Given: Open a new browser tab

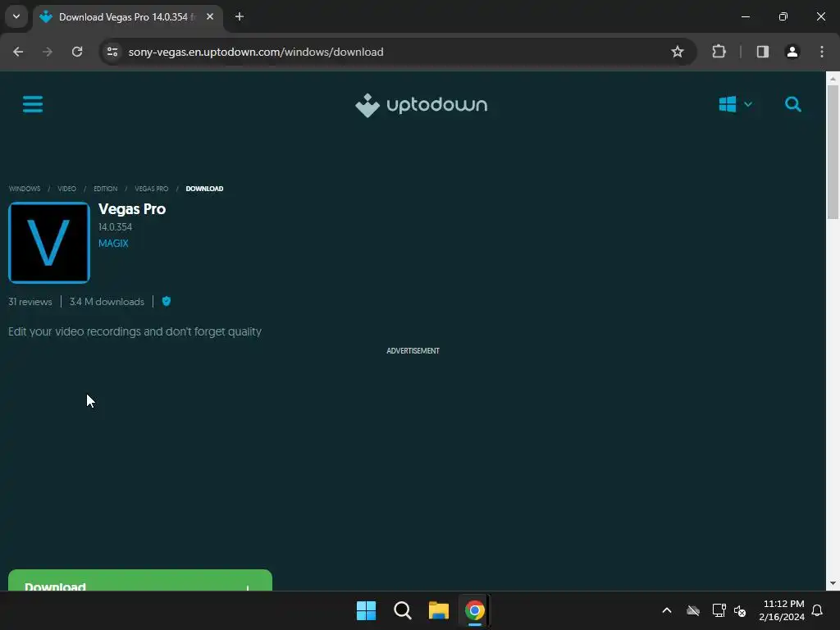Looking at the screenshot, I should [x=240, y=16].
